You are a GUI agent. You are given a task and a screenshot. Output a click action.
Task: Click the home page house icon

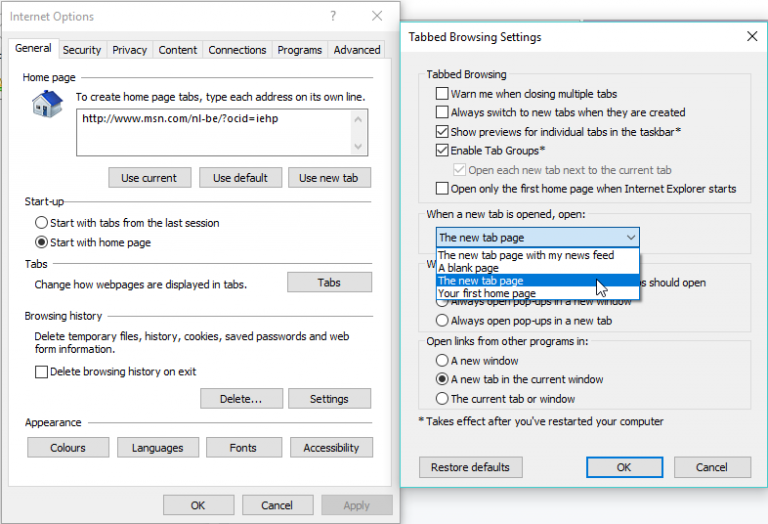(46, 104)
